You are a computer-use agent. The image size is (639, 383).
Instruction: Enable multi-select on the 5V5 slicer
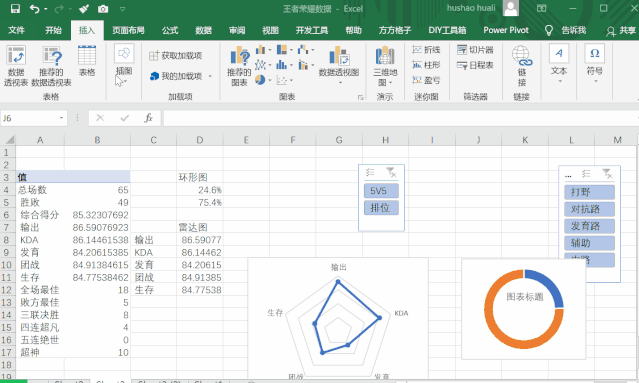(x=370, y=173)
